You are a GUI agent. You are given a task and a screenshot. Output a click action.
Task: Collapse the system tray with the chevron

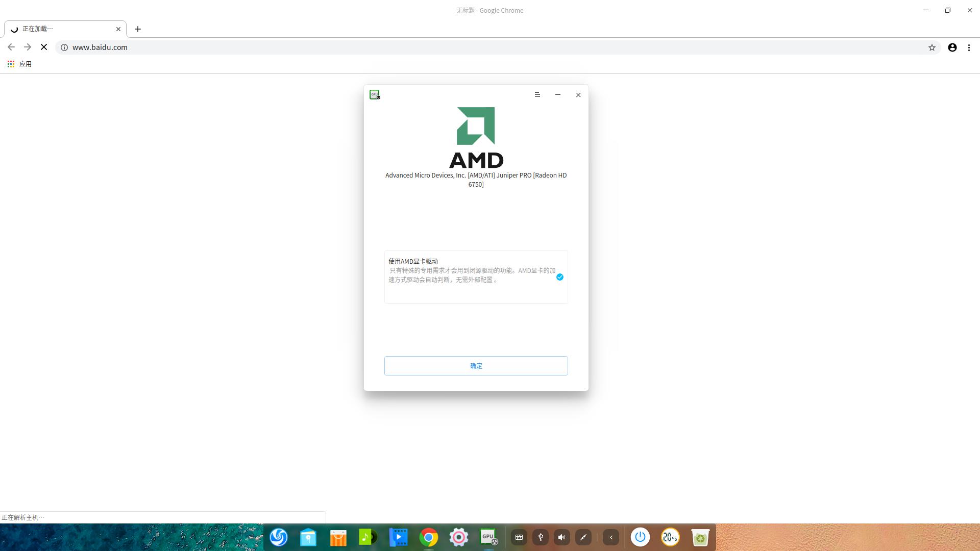tap(611, 537)
